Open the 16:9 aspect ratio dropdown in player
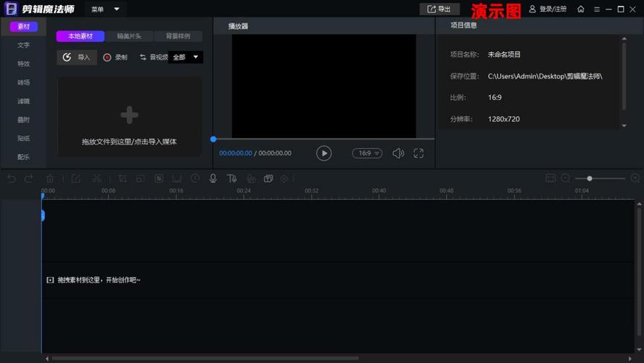This screenshot has width=644, height=363. click(367, 153)
